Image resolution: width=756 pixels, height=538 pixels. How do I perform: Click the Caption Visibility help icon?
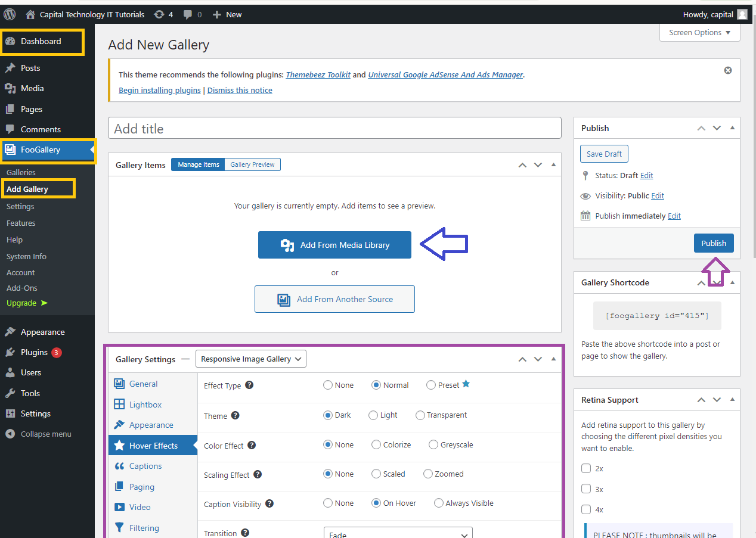(269, 503)
